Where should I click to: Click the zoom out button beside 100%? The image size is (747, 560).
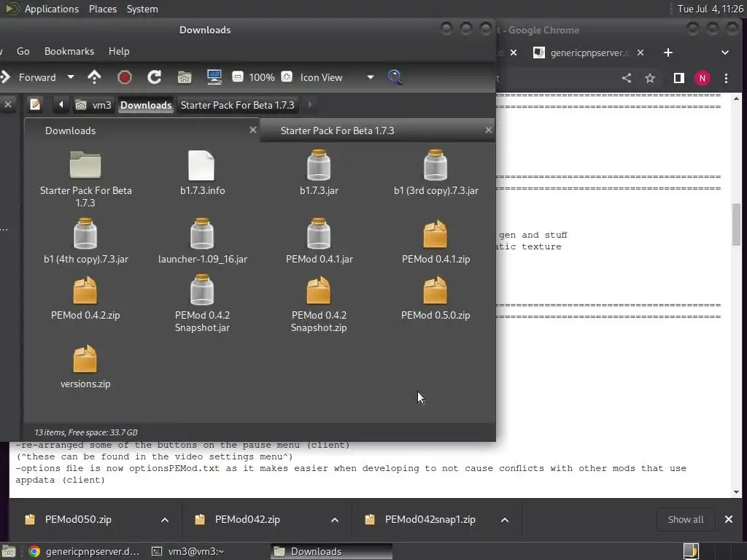click(238, 77)
